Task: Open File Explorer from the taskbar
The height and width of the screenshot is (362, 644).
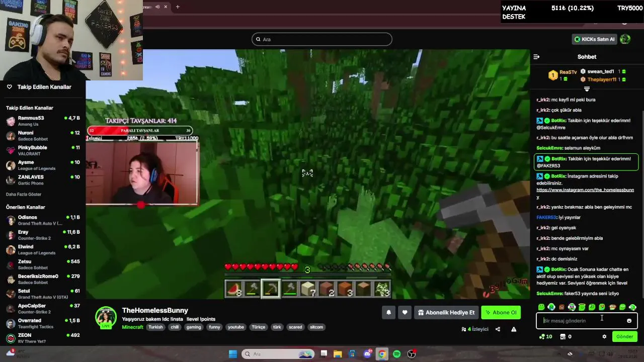Action: [x=338, y=354]
